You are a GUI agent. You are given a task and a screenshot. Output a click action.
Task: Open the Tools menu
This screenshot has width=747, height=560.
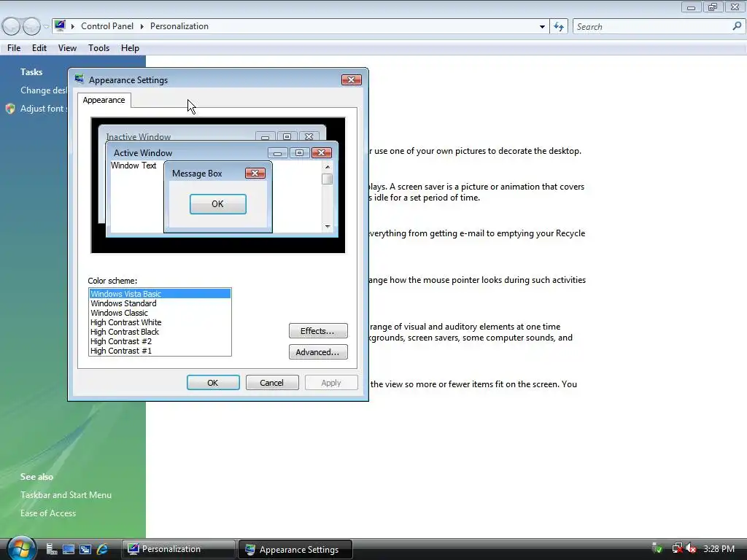pyautogui.click(x=98, y=48)
